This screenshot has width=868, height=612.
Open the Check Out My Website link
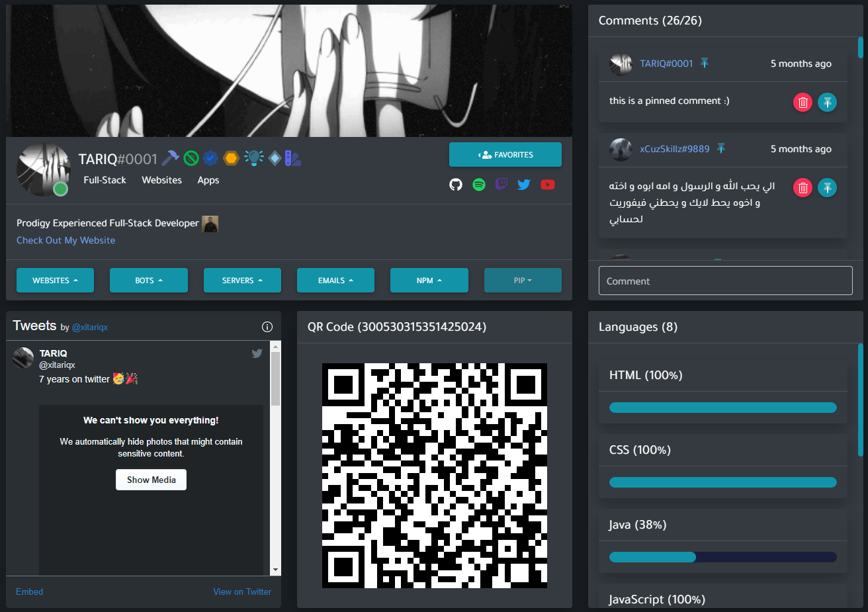click(65, 240)
